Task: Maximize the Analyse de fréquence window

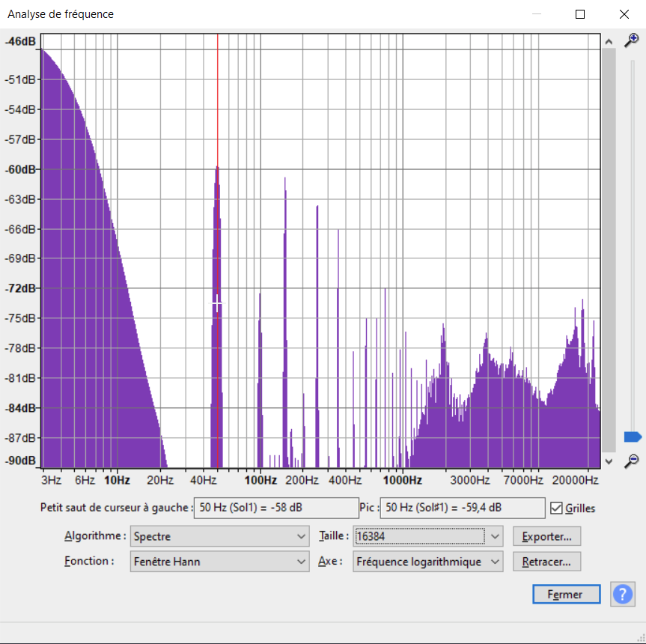Action: [580, 14]
